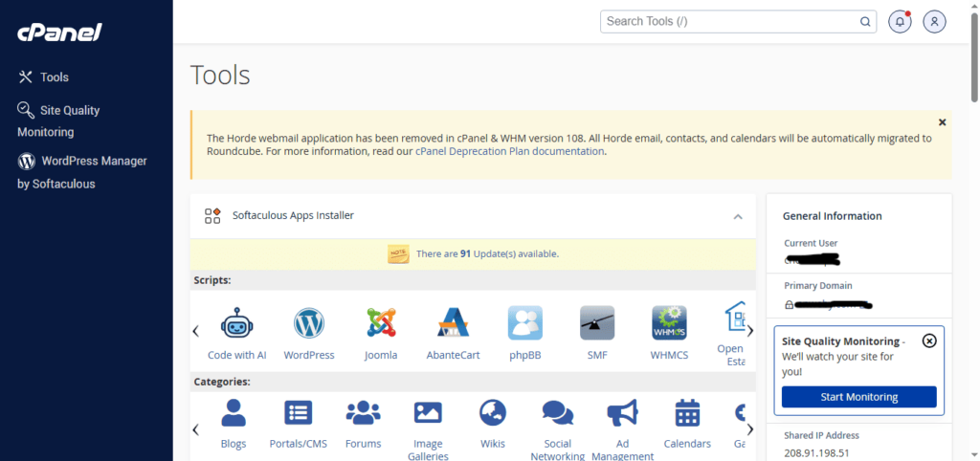980x461 pixels.
Task: Click the cPanel logo
Action: pyautogui.click(x=59, y=32)
